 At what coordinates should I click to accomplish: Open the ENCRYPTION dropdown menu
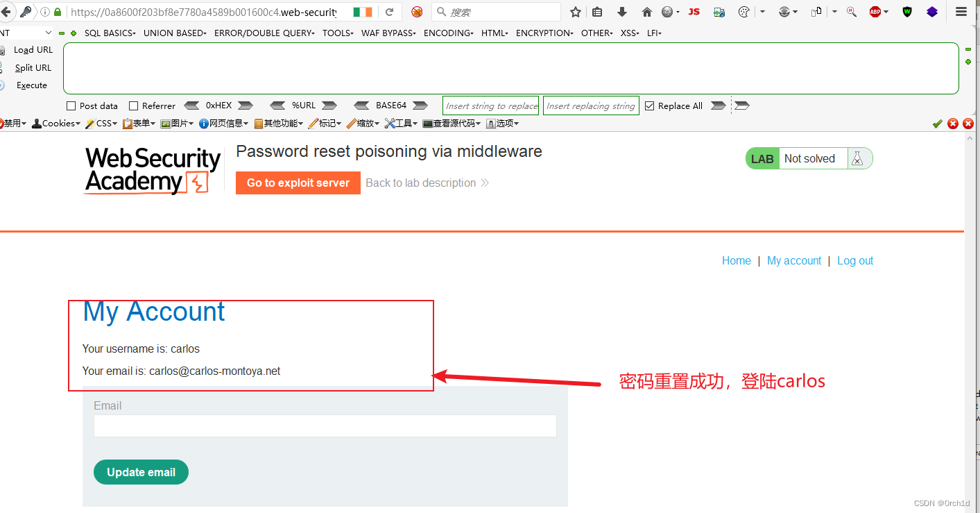coord(544,33)
